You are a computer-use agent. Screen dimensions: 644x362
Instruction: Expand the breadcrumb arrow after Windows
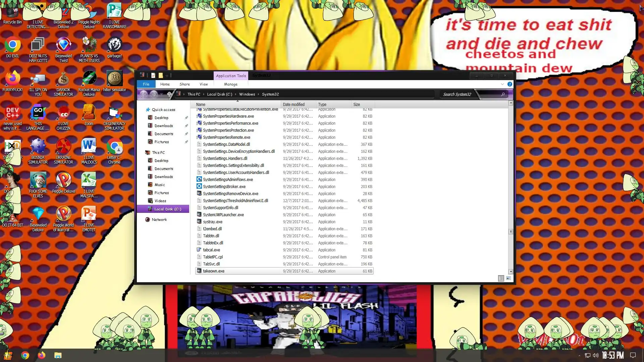258,95
